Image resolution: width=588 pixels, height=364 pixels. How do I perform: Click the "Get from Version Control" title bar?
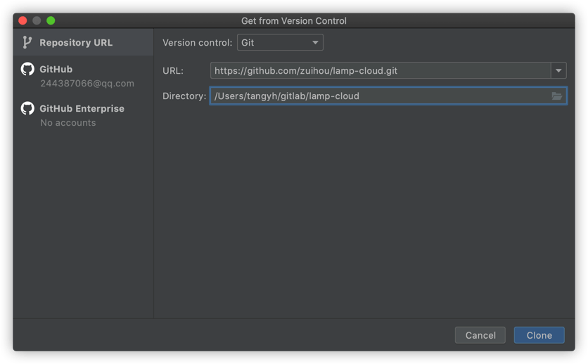[294, 20]
